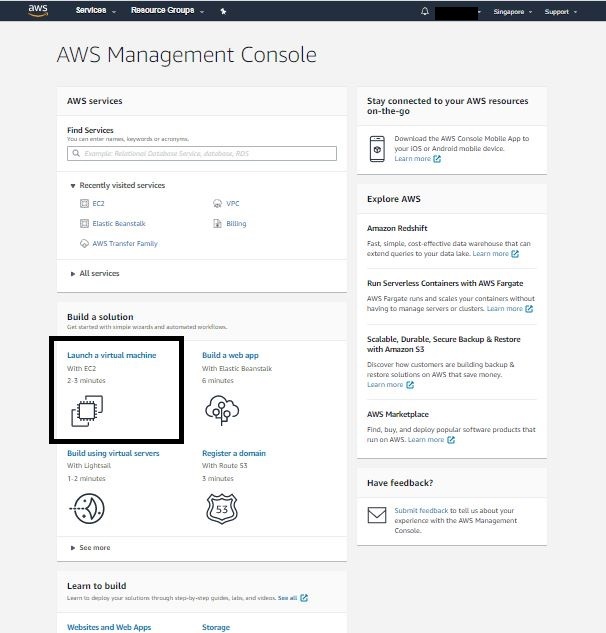This screenshot has width=606, height=633.
Task: Open Build a web app link
Action: pyautogui.click(x=230, y=355)
